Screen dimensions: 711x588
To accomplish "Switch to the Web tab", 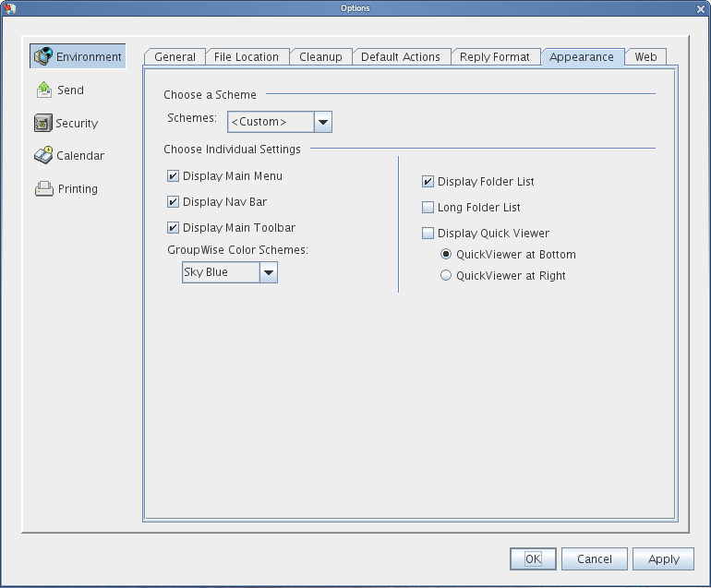I will [645, 56].
